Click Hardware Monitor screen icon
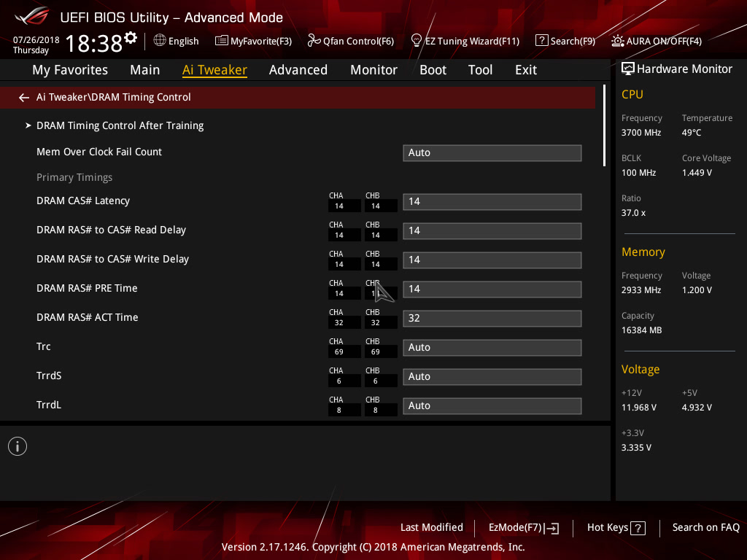747x560 pixels. [628, 69]
